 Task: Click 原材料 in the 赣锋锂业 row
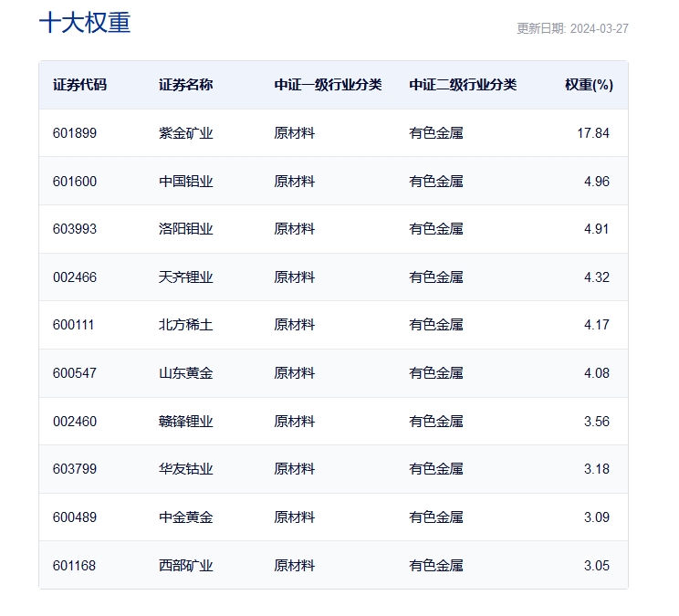tap(295, 422)
